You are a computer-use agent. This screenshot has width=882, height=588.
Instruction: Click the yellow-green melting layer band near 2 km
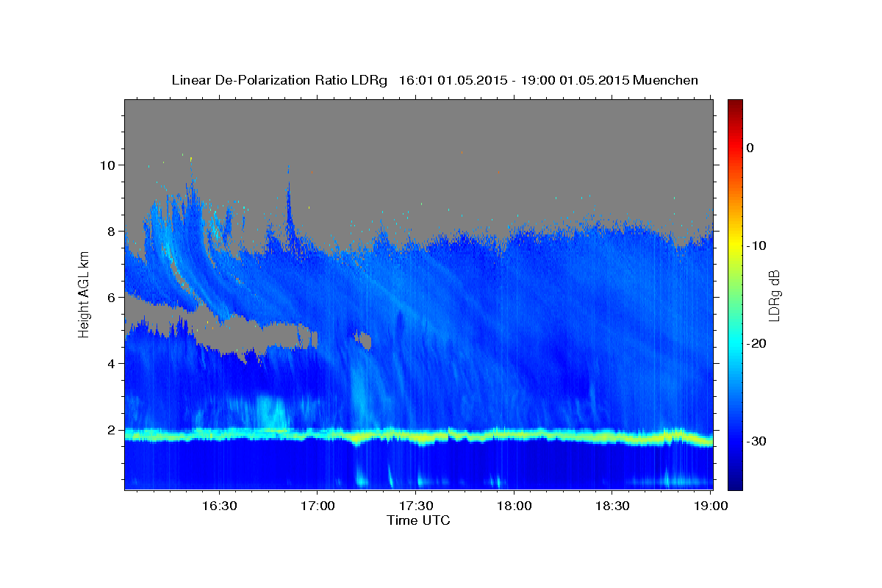(418, 436)
